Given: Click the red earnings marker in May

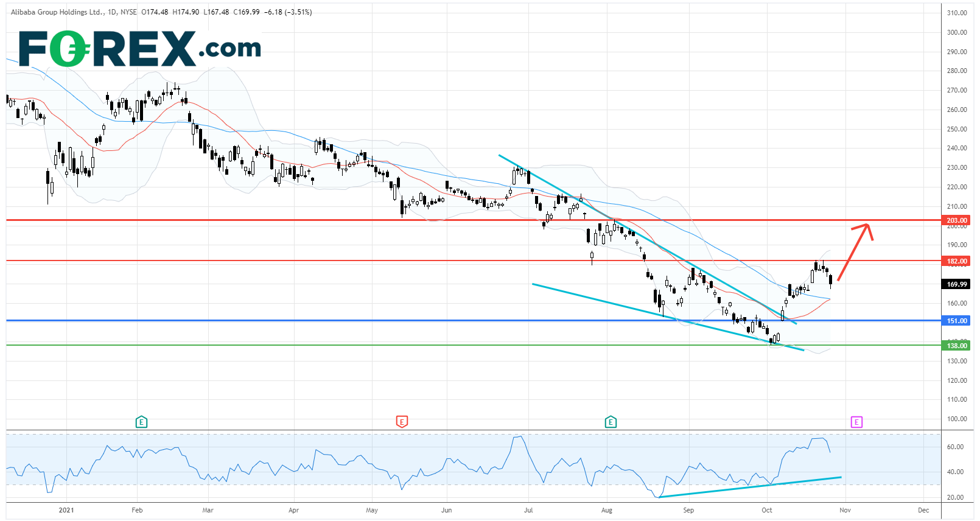Looking at the screenshot, I should (401, 422).
